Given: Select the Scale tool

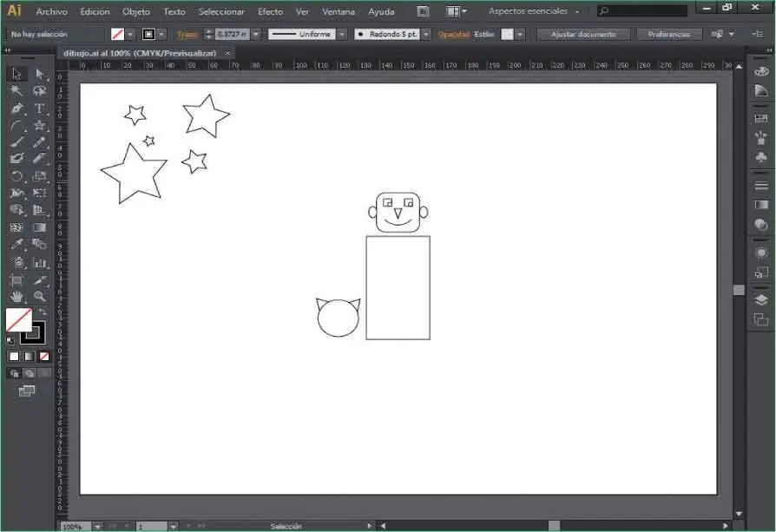Looking at the screenshot, I should [x=40, y=176].
